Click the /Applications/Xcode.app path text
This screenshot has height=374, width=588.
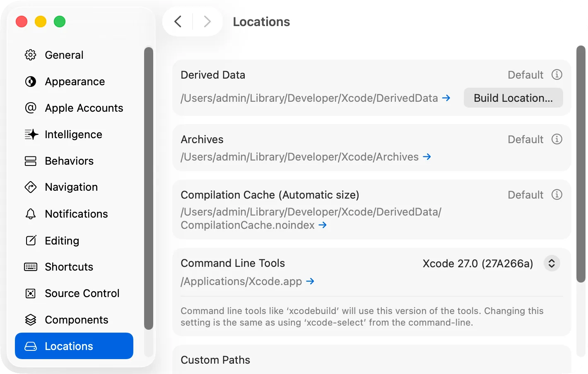241,281
